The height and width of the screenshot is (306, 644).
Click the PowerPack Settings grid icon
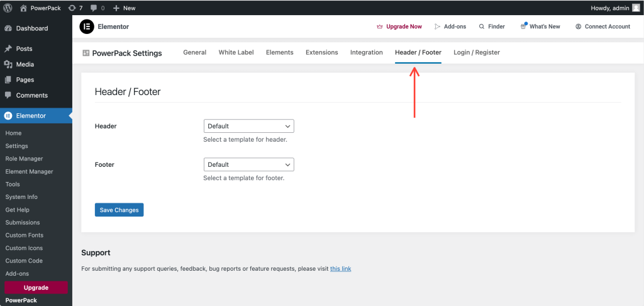86,53
